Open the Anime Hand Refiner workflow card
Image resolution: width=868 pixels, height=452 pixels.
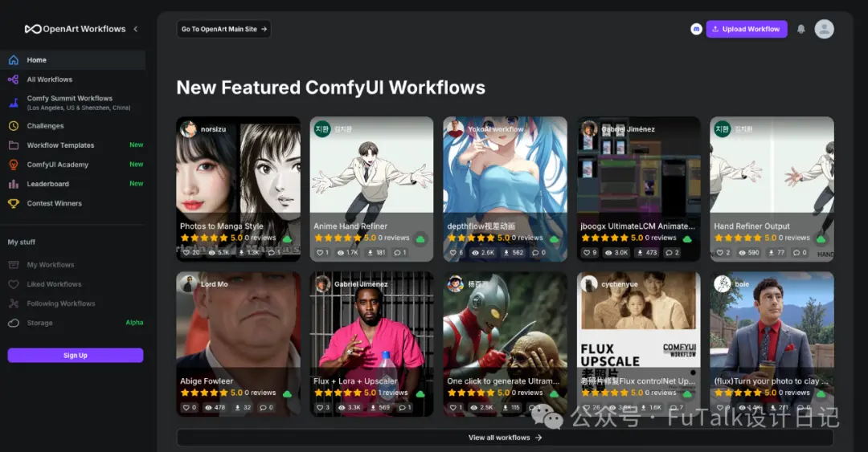tap(371, 189)
